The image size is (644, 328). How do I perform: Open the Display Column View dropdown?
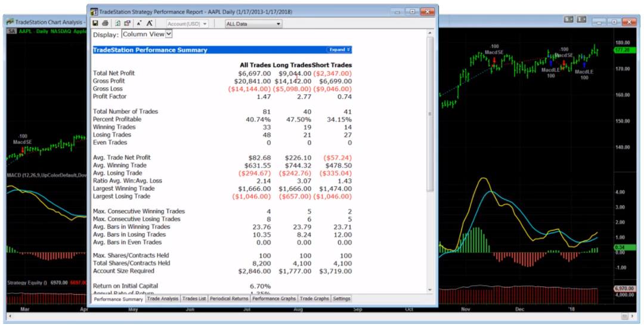point(147,35)
